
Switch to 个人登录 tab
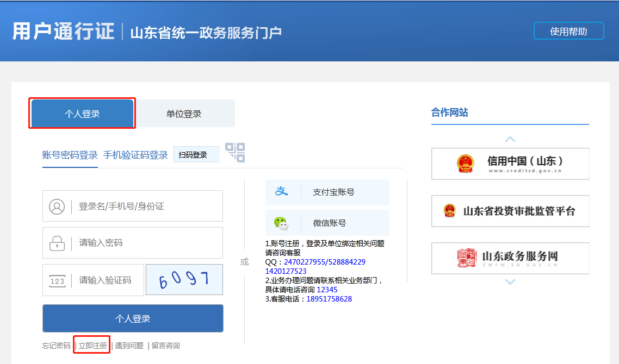tap(82, 114)
